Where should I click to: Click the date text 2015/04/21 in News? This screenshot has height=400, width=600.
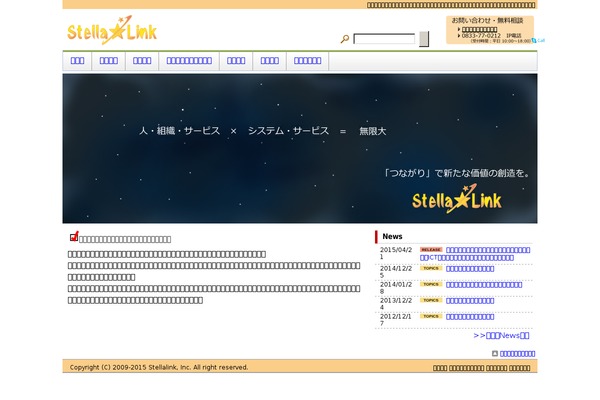[396, 253]
